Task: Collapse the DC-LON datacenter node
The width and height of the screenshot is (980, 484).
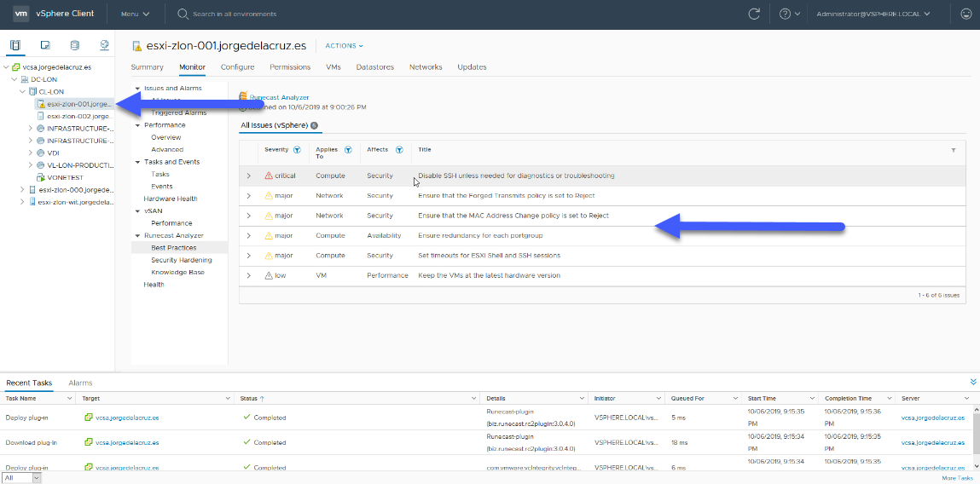Action: [15, 79]
